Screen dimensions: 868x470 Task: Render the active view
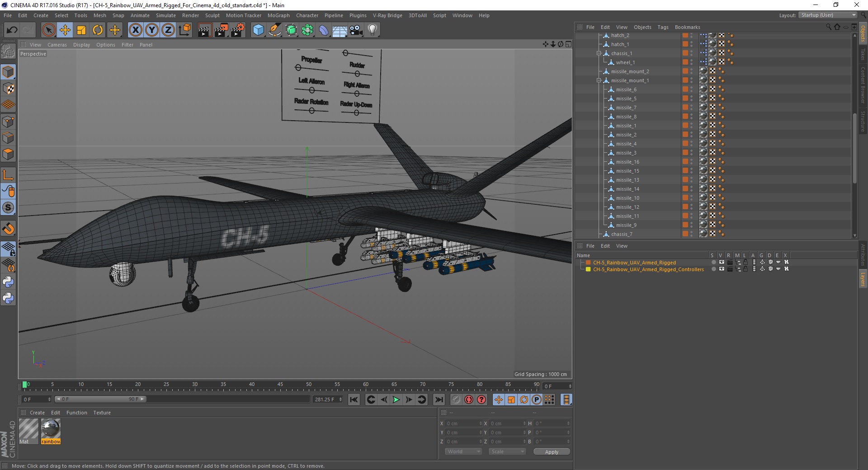coord(204,30)
